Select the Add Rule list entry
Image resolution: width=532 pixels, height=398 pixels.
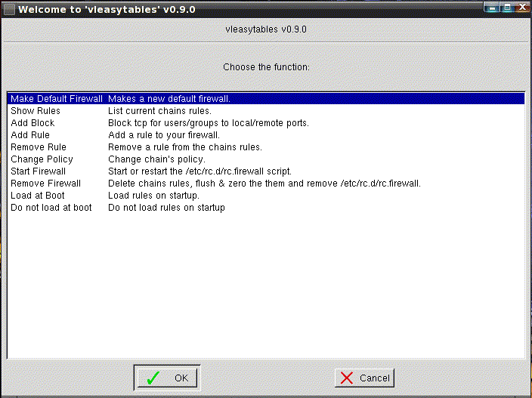click(x=30, y=135)
